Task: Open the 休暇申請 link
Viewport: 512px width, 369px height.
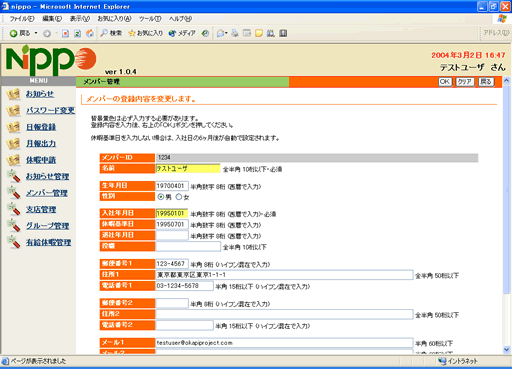Action: coord(41,160)
